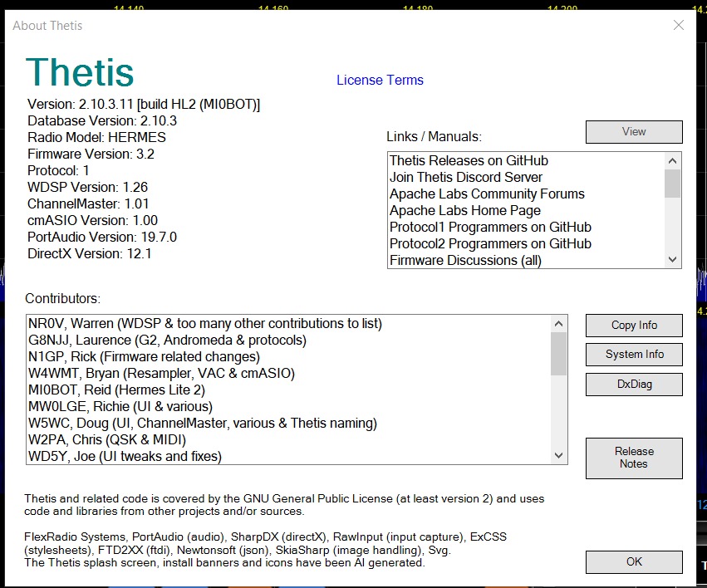Screen dimensions: 707x588
Task: Select contributor NR0V, Warren
Action: pos(204,324)
